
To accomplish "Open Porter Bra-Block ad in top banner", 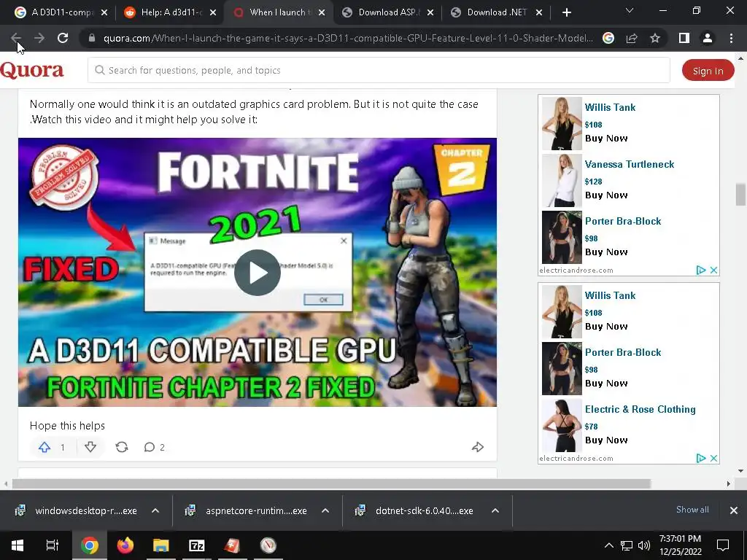I will tap(623, 222).
